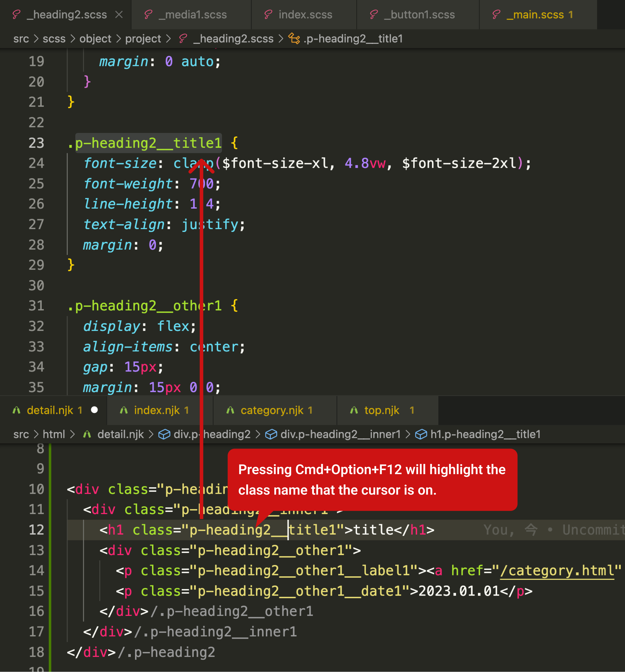
Task: Click the class symbol icon in scss breadcrumb
Action: tap(294, 38)
